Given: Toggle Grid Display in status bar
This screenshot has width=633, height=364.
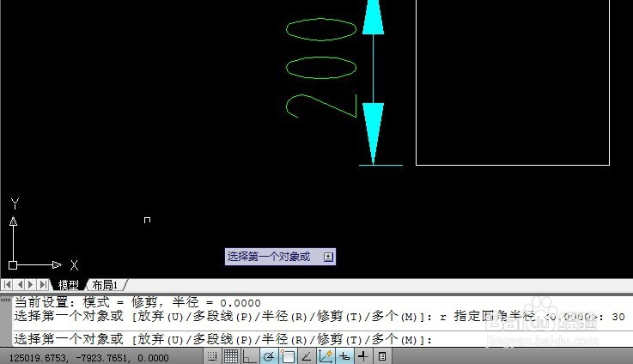Looking at the screenshot, I should (231, 356).
